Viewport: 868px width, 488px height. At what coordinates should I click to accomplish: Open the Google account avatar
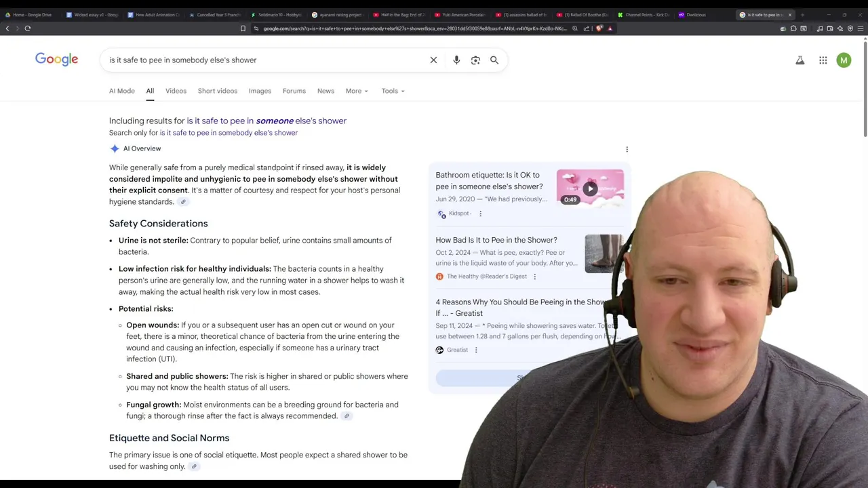pos(844,60)
